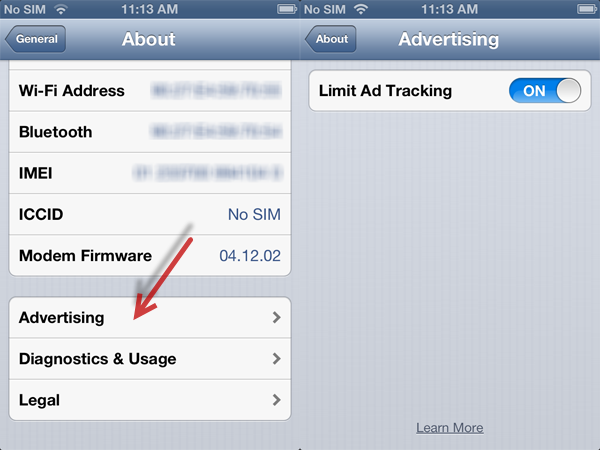
Task: Tap the Limit Ad Tracking label
Action: 385,91
